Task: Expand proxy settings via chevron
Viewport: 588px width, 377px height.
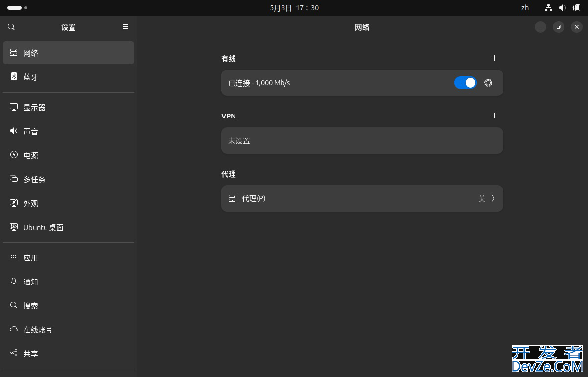Action: tap(493, 198)
